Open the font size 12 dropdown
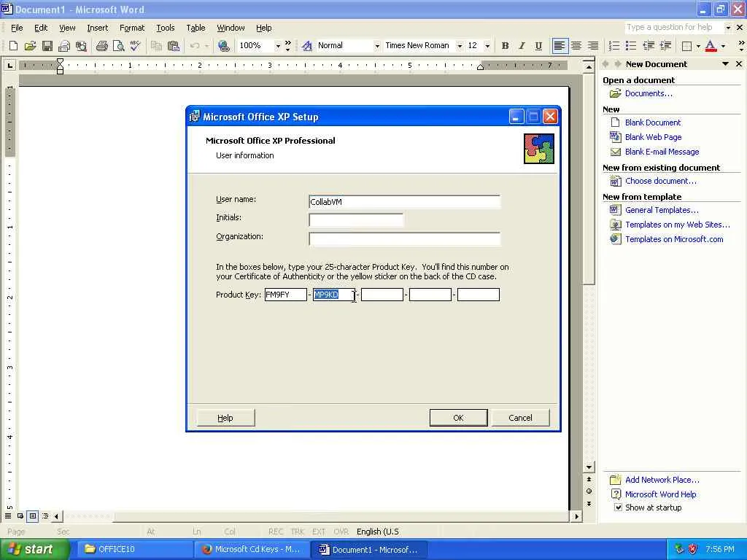Image resolution: width=747 pixels, height=560 pixels. pyautogui.click(x=487, y=46)
